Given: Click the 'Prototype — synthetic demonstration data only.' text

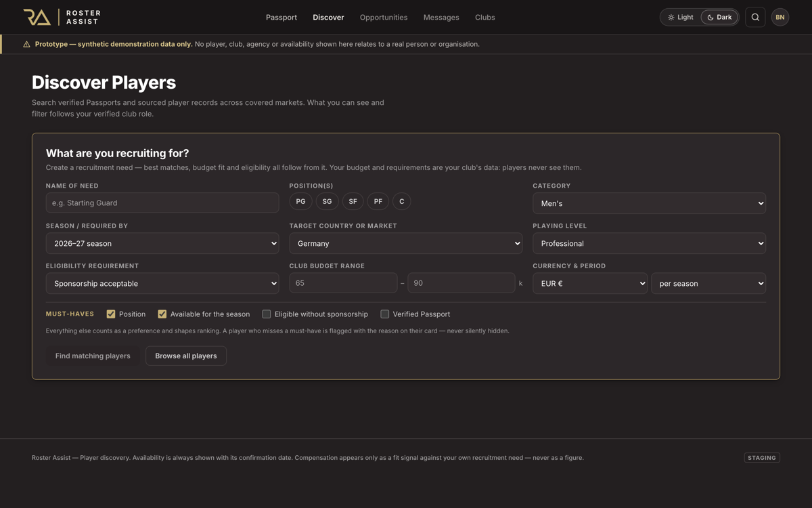Looking at the screenshot, I should 114,44.
